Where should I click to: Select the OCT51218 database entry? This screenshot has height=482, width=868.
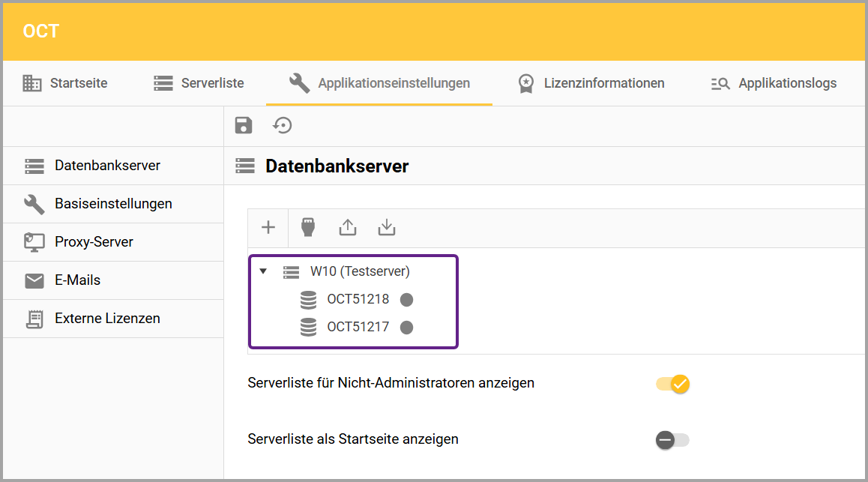point(358,300)
